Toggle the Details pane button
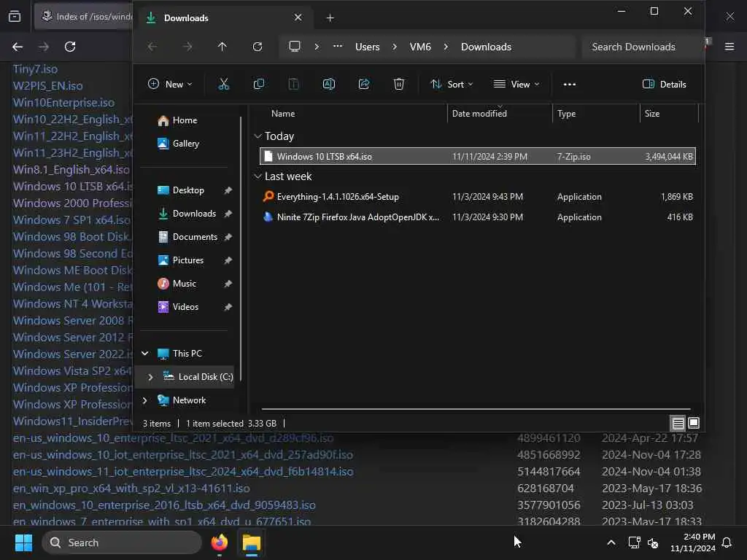The image size is (747, 560). click(664, 85)
